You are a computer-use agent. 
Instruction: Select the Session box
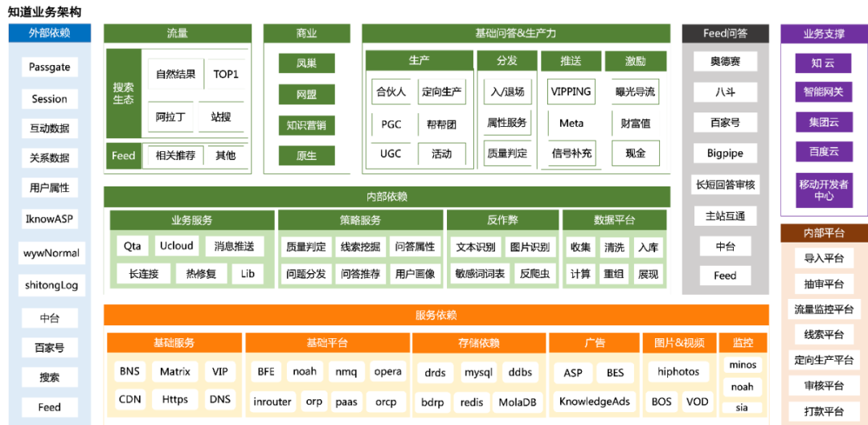(50, 99)
